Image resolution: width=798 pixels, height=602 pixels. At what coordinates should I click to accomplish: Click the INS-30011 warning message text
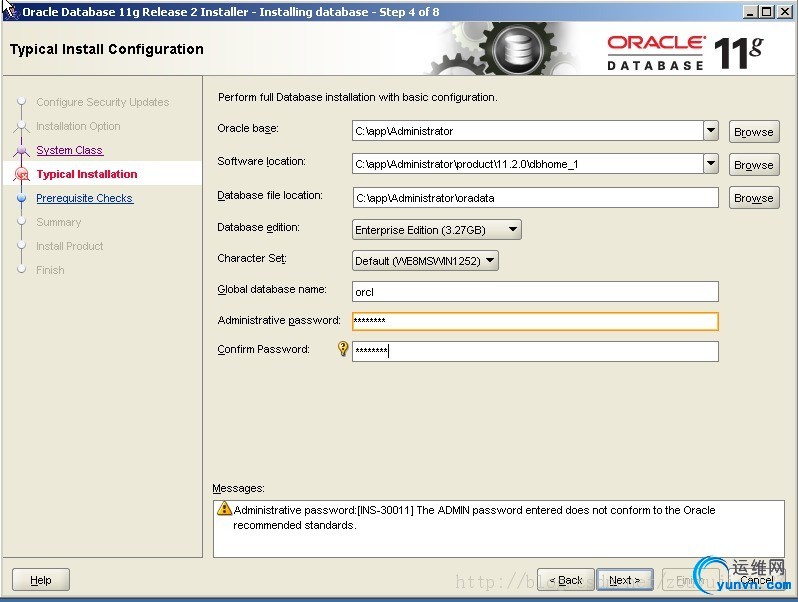pyautogui.click(x=474, y=518)
